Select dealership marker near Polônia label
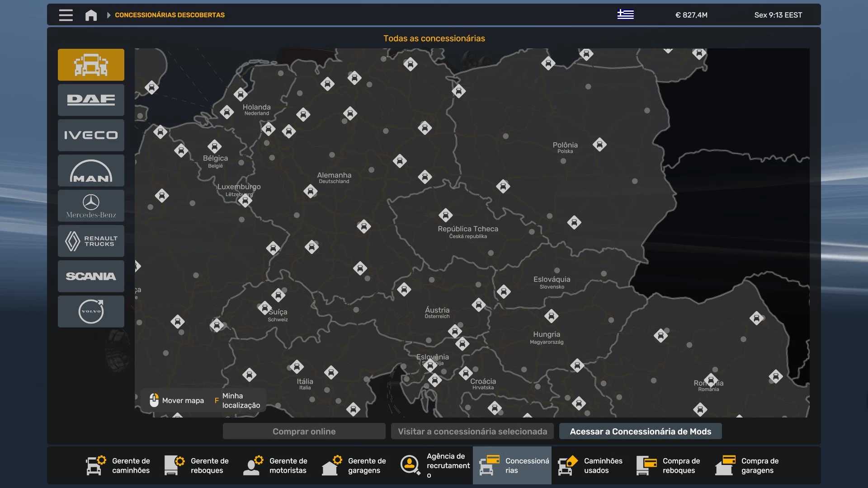 click(599, 145)
